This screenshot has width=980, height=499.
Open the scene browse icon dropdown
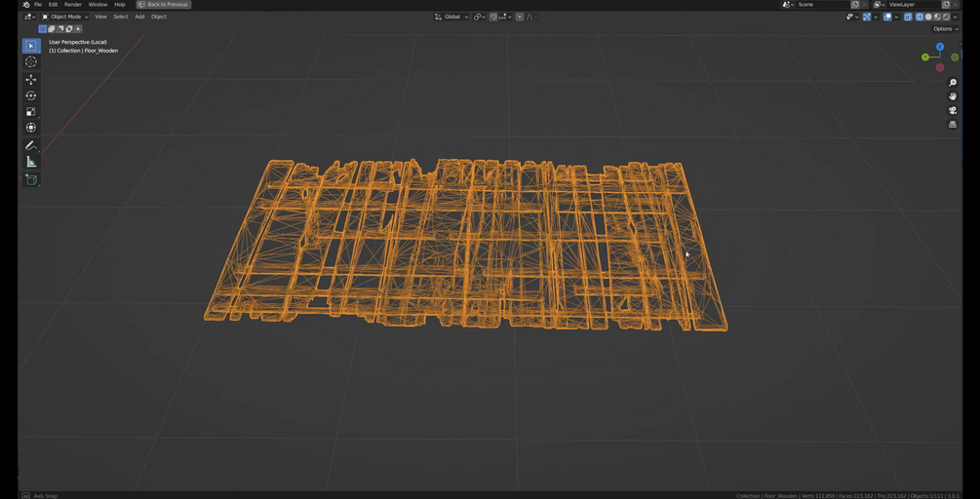click(x=788, y=4)
